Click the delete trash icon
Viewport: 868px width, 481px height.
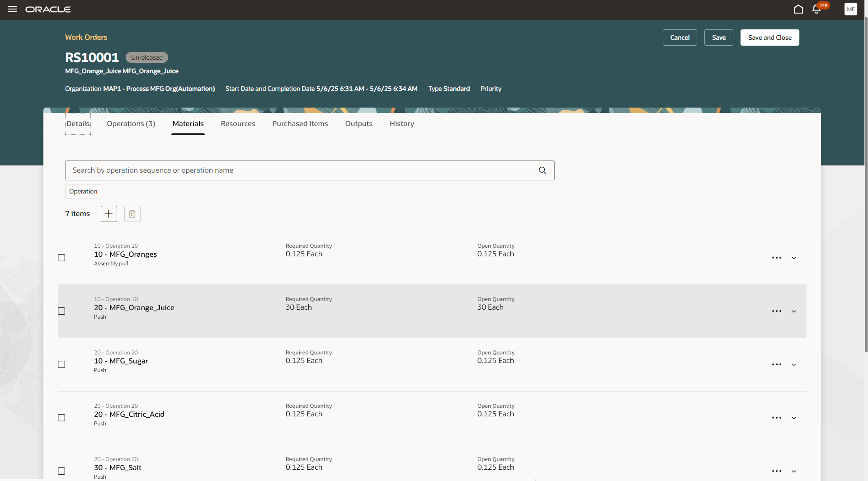(132, 213)
